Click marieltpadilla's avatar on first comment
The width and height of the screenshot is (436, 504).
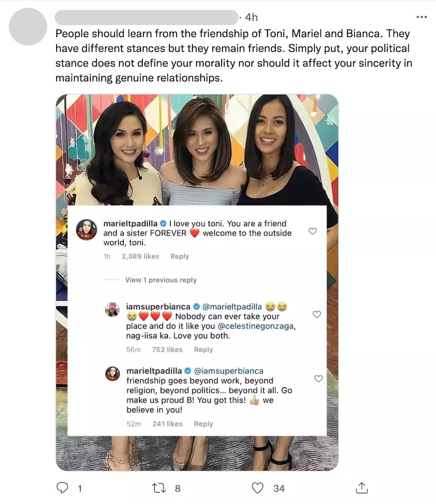(87, 229)
